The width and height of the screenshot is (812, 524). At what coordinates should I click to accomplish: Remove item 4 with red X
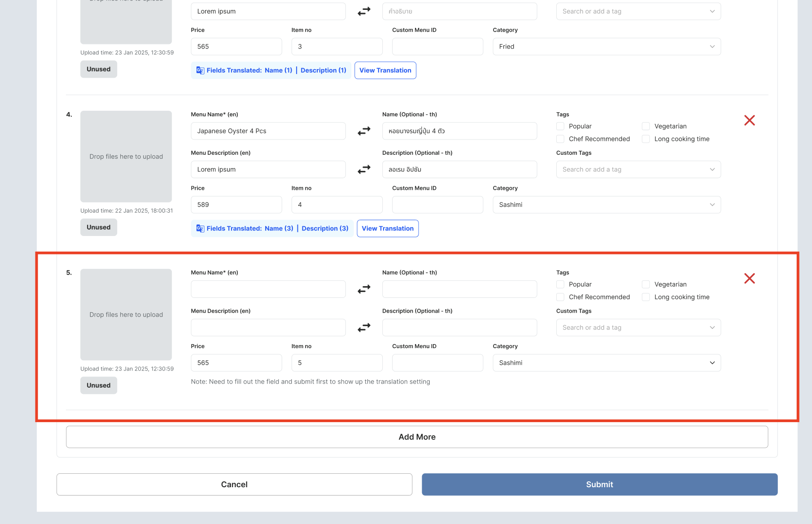point(749,120)
